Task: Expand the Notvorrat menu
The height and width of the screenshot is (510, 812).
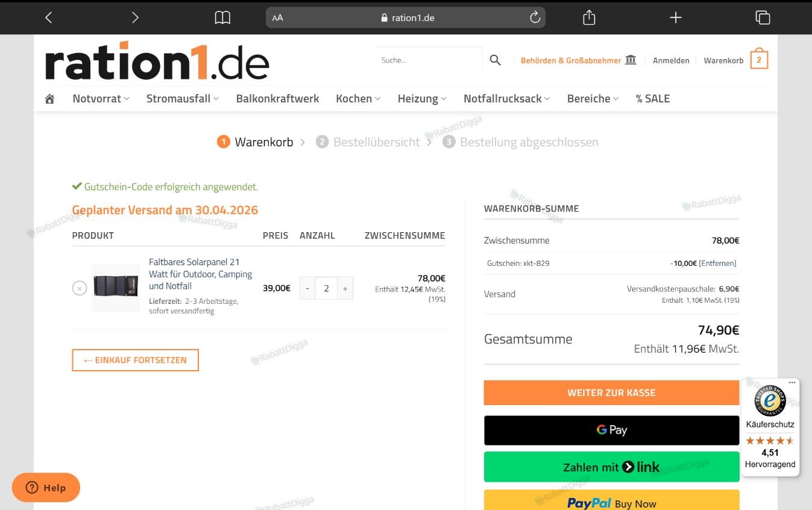Action: point(101,99)
